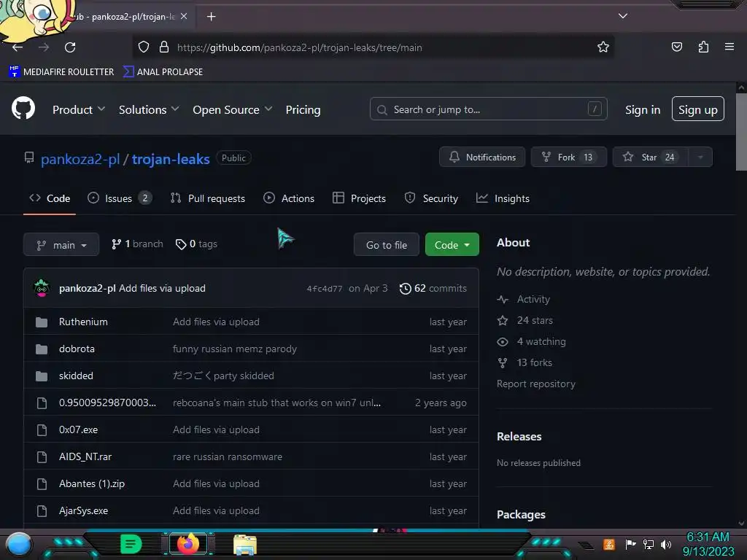Open the Pricing page link

pyautogui.click(x=303, y=109)
